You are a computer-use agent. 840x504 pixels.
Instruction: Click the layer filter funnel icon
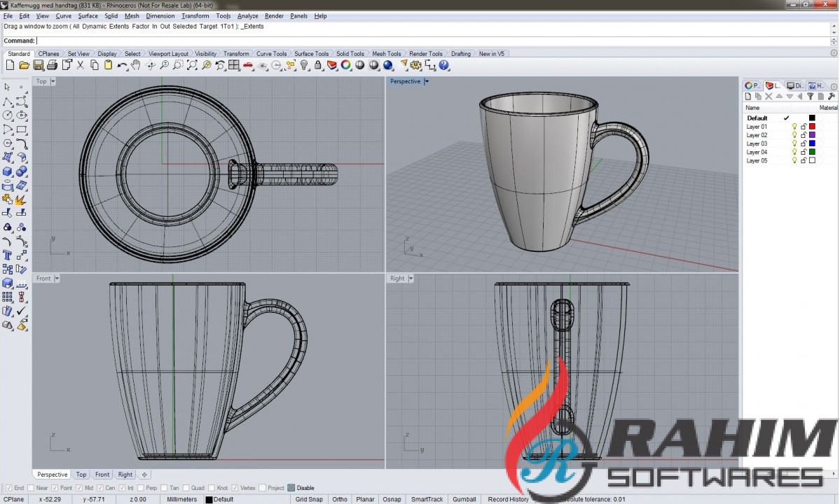811,97
